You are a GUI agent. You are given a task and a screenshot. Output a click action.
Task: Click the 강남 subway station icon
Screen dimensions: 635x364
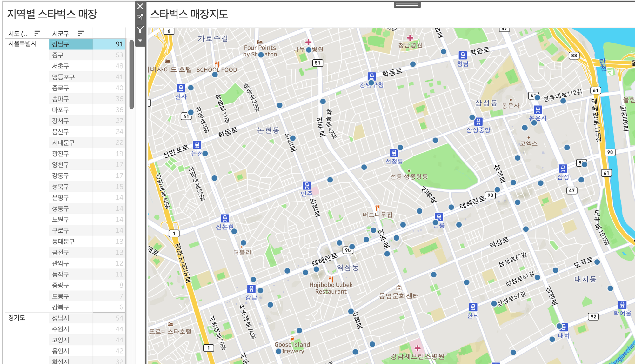pos(251,289)
